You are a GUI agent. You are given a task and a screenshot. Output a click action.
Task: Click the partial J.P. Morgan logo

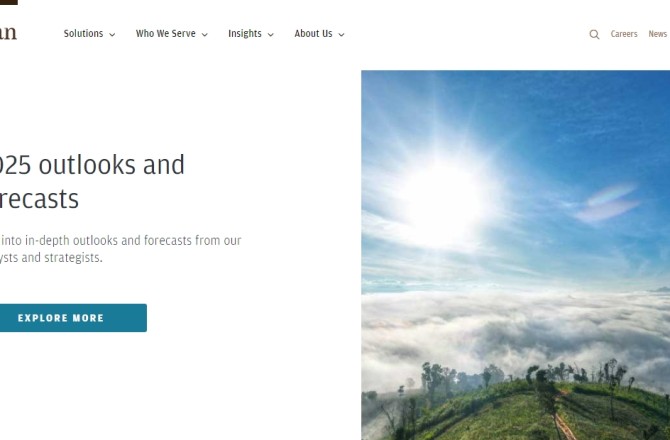tap(8, 33)
